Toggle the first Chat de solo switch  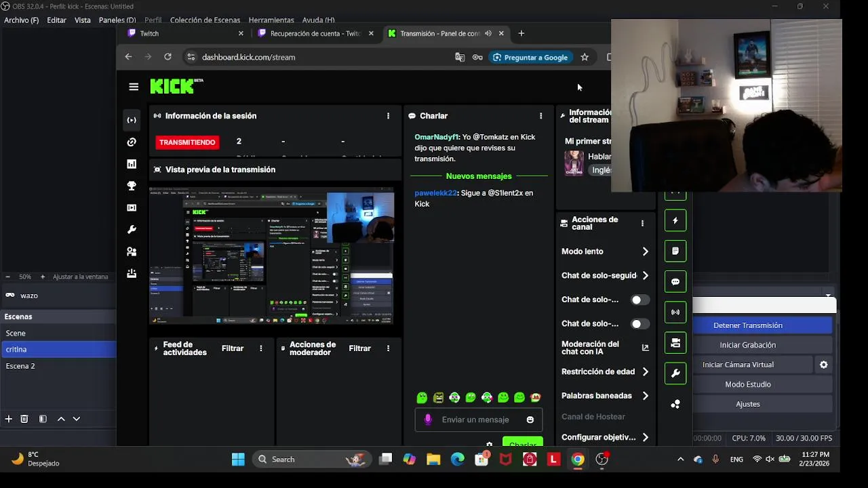pyautogui.click(x=639, y=300)
